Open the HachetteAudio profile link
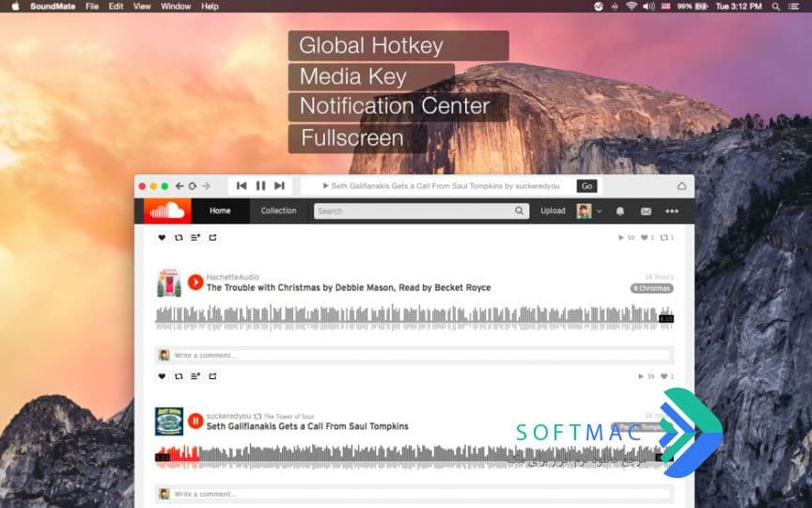 pos(232,278)
